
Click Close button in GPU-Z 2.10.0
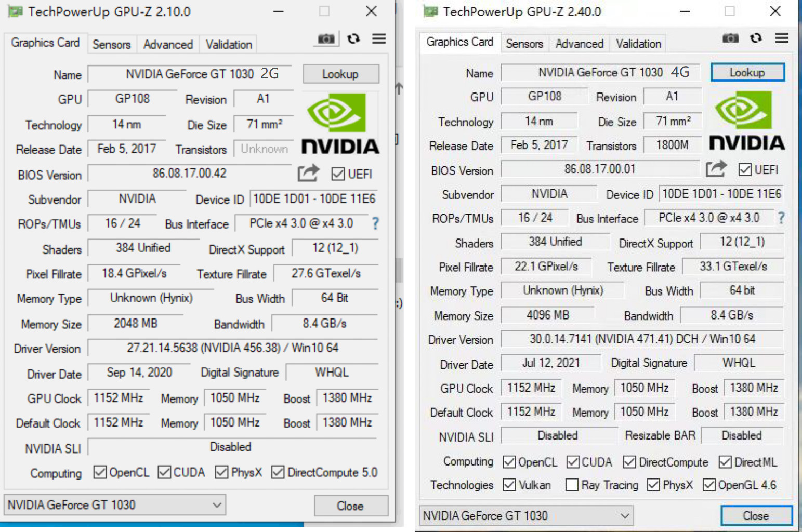point(351,506)
